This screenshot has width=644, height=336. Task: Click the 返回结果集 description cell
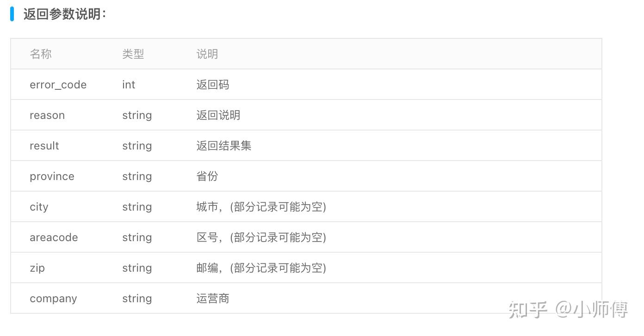[x=223, y=146]
